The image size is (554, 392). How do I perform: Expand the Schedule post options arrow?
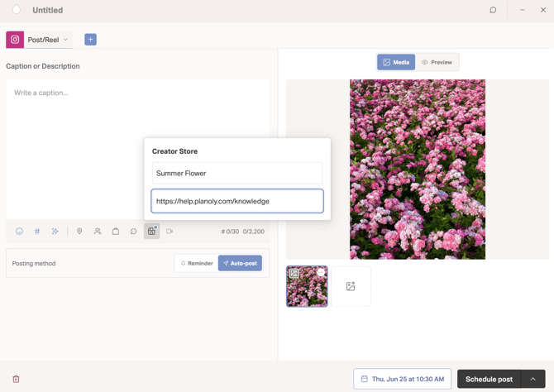click(533, 379)
